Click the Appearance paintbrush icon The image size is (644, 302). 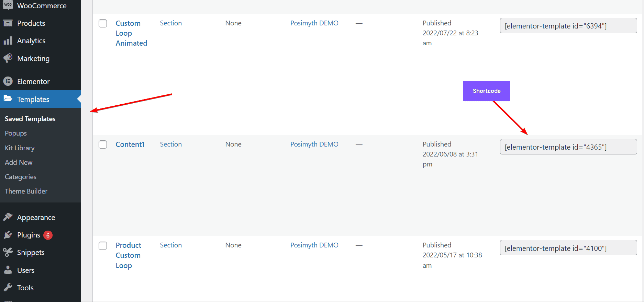[9, 217]
